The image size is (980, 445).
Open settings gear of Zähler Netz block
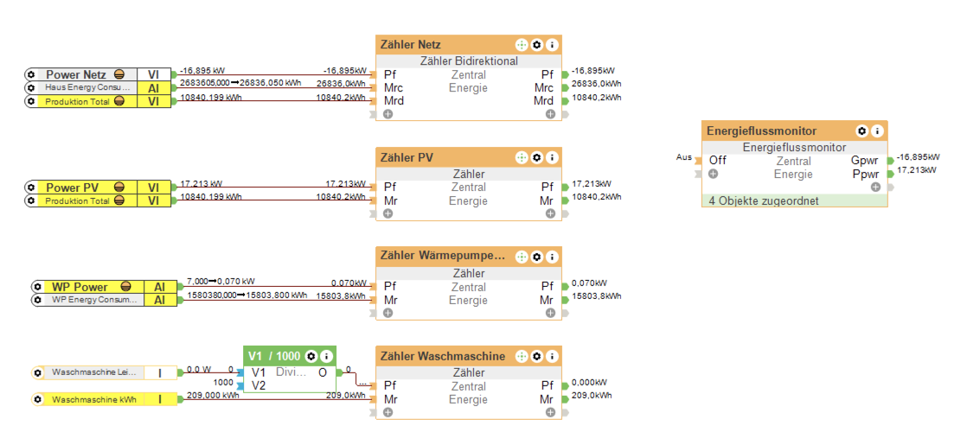(536, 45)
